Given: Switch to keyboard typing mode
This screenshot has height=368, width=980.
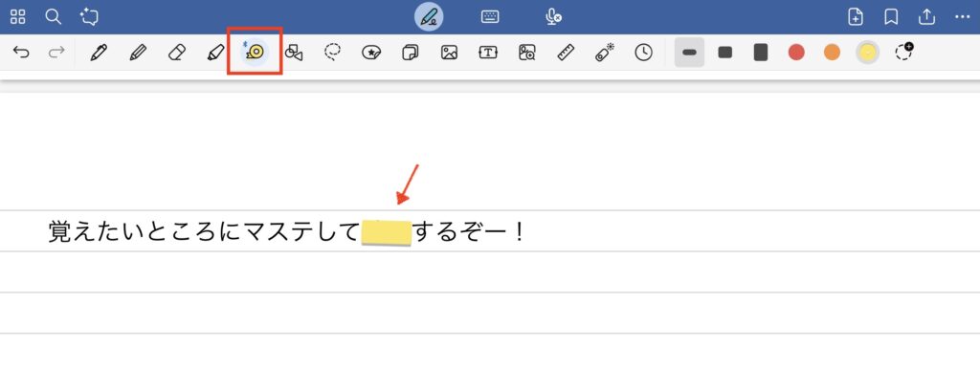Looking at the screenshot, I should click(x=490, y=17).
